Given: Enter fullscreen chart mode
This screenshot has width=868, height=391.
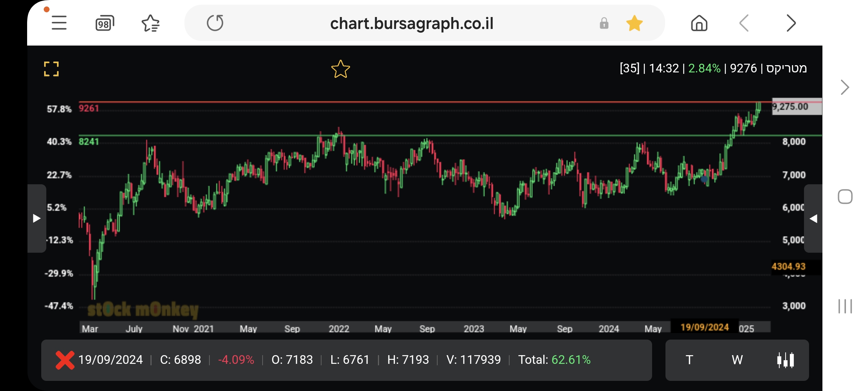Looking at the screenshot, I should 51,69.
